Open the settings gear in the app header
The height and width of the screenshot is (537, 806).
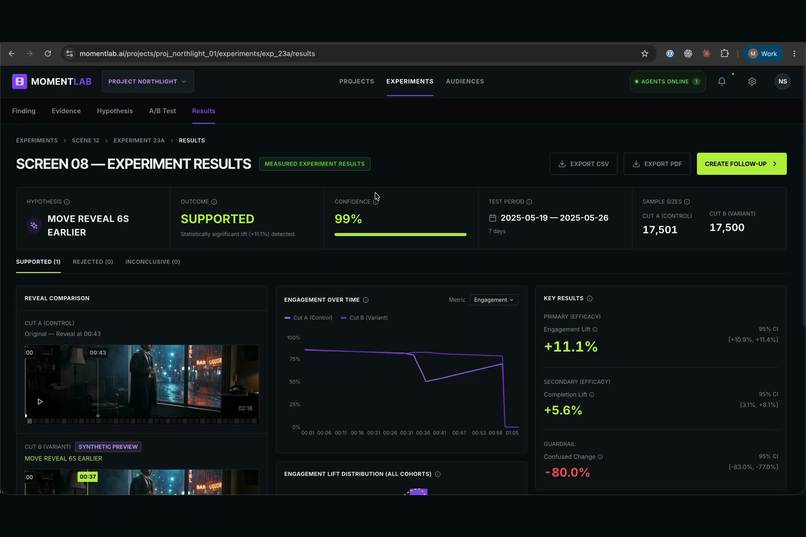[752, 81]
